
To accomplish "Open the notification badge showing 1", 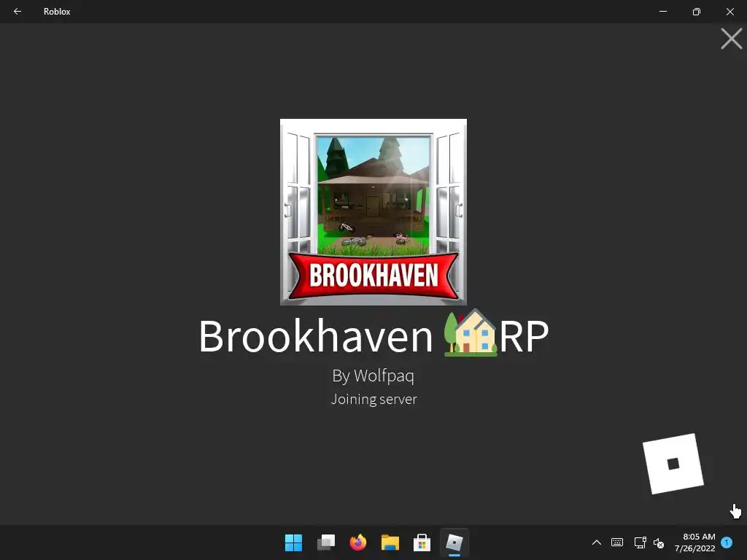I will (x=727, y=542).
